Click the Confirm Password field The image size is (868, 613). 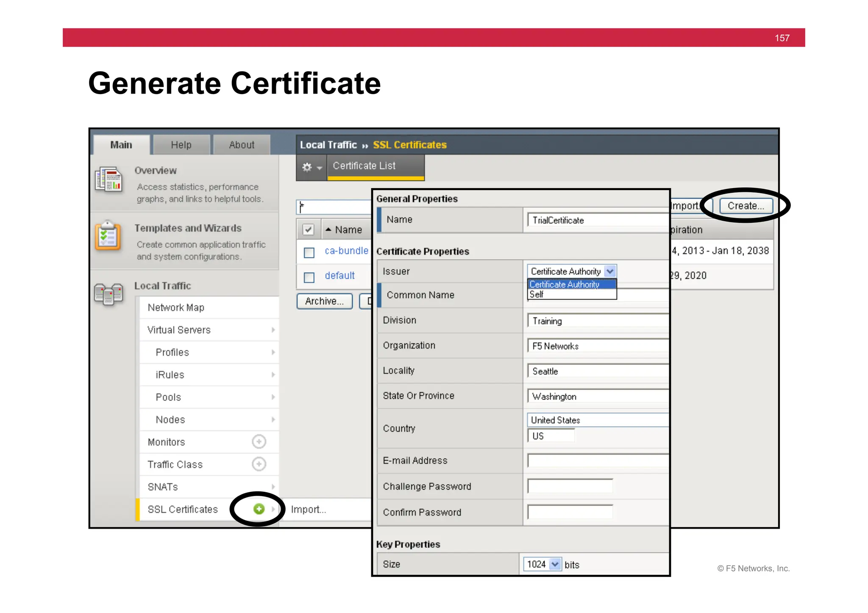(x=570, y=512)
